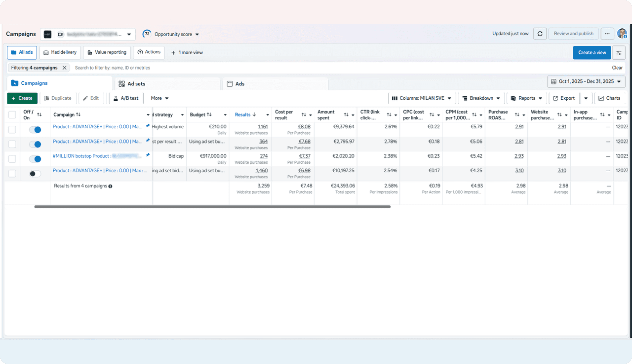
Task: Remove the 'Filtering 4 campaigns' filter chip
Action: 64,68
